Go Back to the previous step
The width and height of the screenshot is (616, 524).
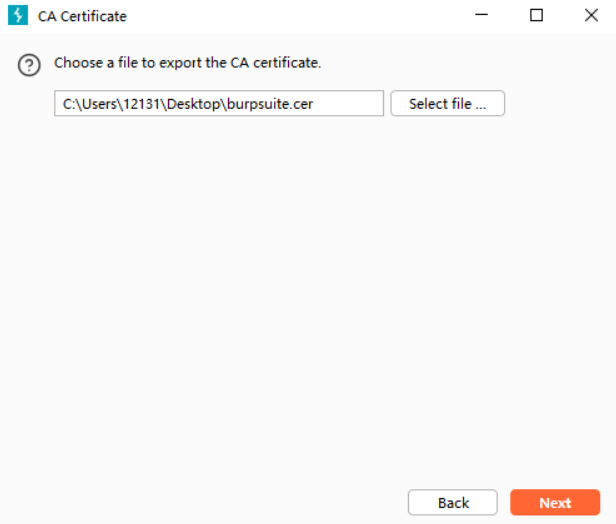coord(452,503)
